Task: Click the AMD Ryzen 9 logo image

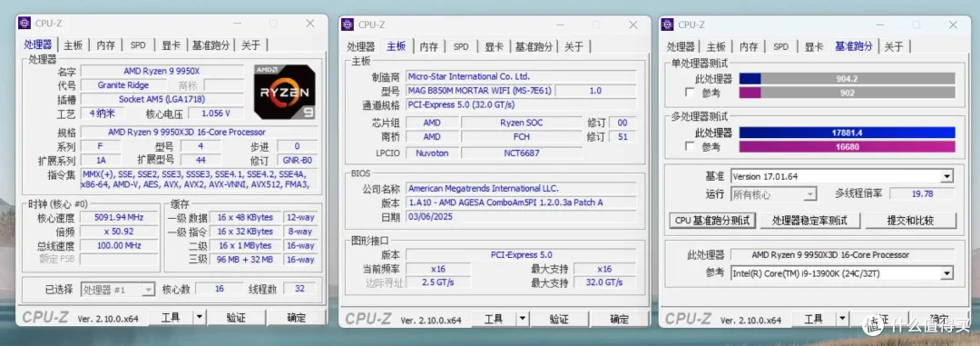Action: click(x=284, y=92)
